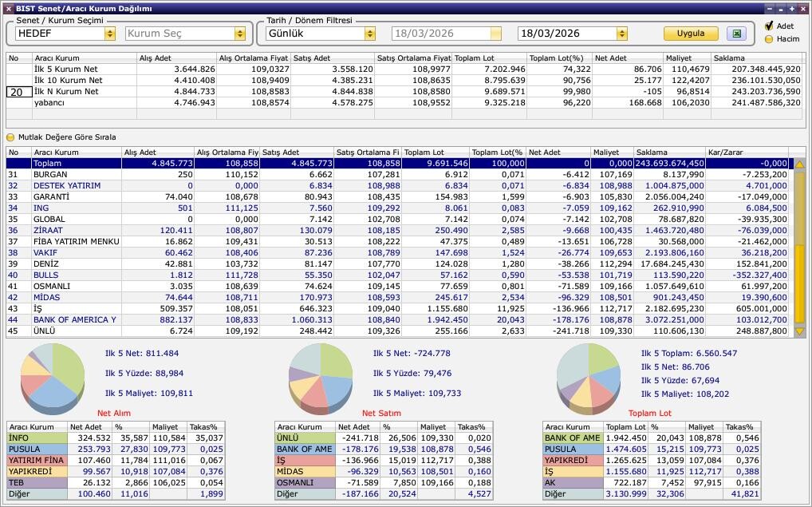Viewport: 812px width, 507px height.
Task: Click the plus icon in the title bar
Action: click(791, 9)
